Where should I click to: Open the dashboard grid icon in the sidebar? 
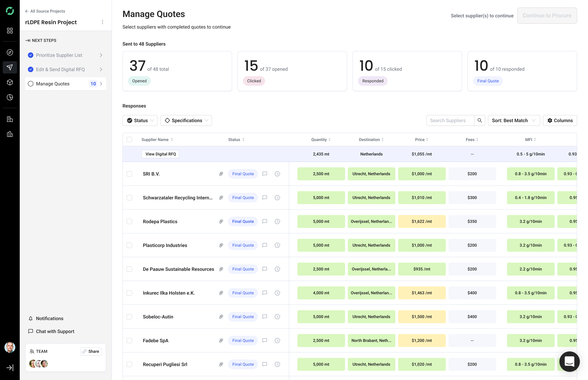10,31
